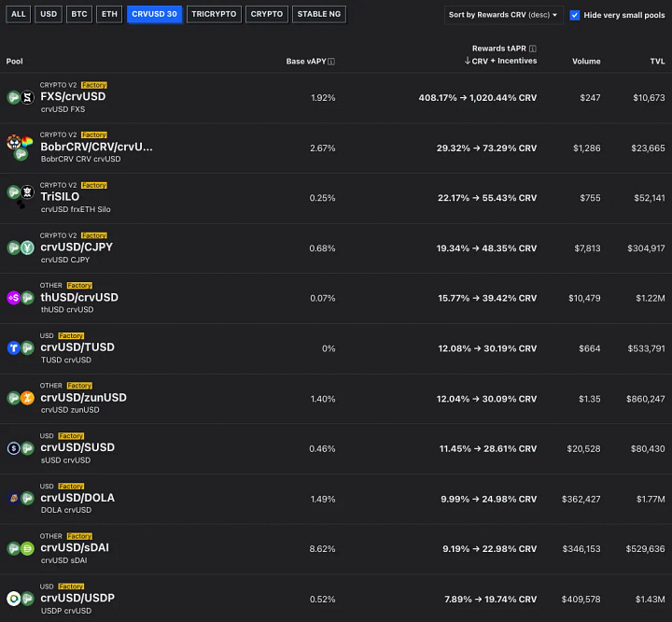Click crvUSD icon in crvUSD/TUSD row
The image size is (672, 622).
(27, 348)
